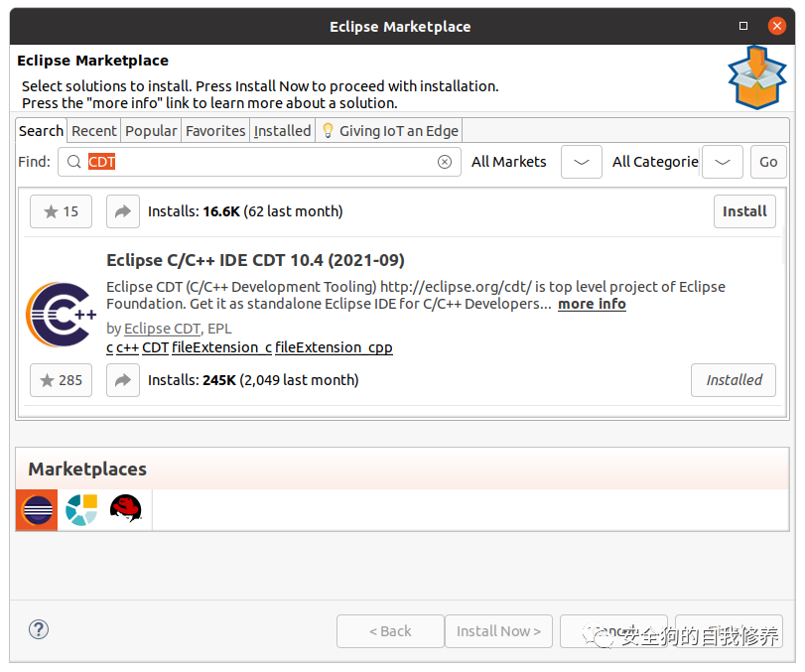This screenshot has width=805, height=672.
Task: Select the Eclipse Marketplace catalog icon
Action: [37, 510]
